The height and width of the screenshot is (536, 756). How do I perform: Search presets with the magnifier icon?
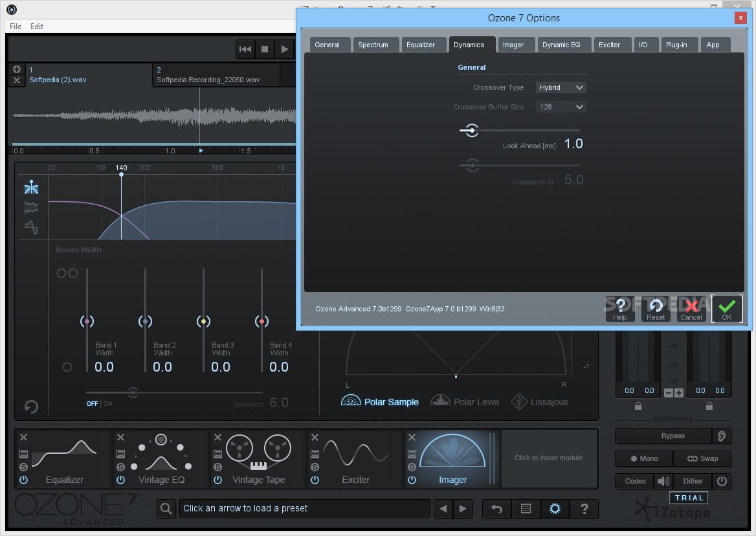(x=166, y=509)
